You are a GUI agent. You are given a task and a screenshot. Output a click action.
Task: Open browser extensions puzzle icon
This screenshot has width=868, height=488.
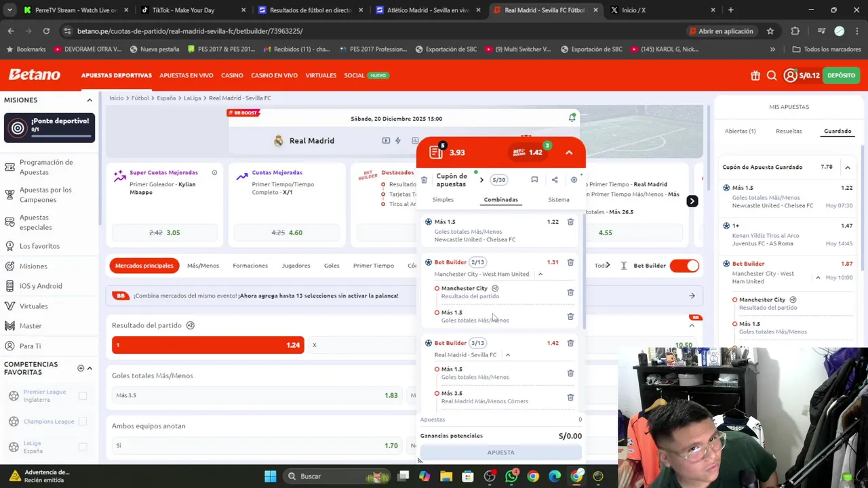(795, 31)
